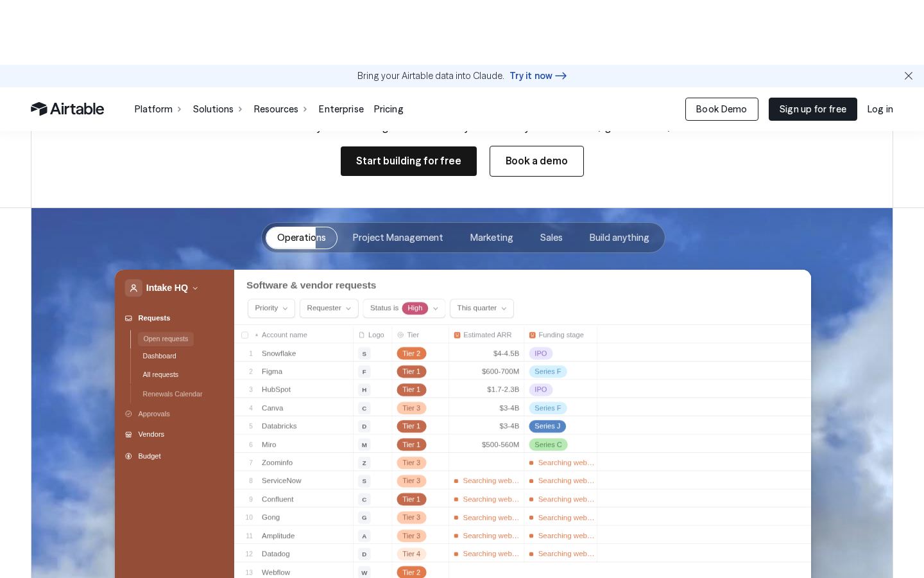The image size is (924, 578).
Task: Click the ServiceNow S logo icon
Action: coord(364,481)
